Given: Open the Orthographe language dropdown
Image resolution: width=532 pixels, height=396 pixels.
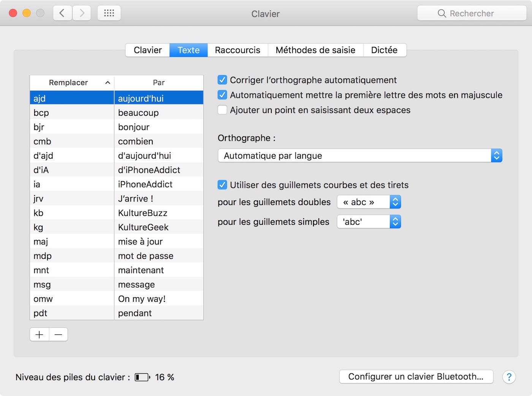Looking at the screenshot, I should (x=360, y=156).
